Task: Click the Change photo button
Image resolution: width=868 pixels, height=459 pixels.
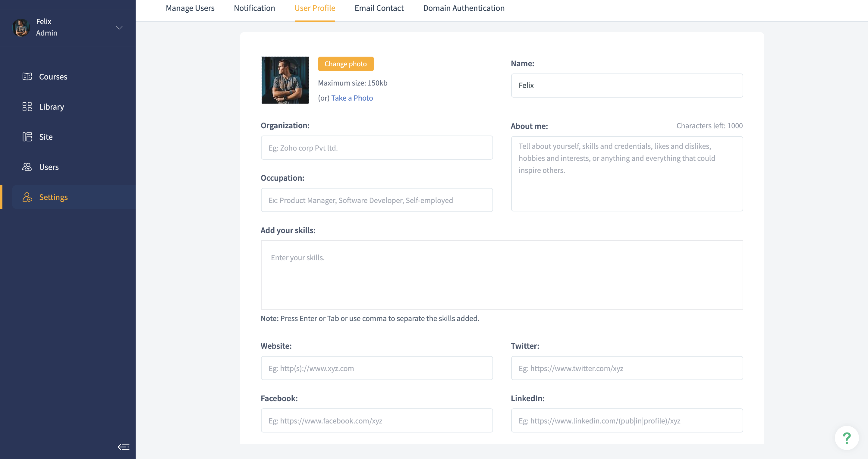Action: click(x=346, y=64)
